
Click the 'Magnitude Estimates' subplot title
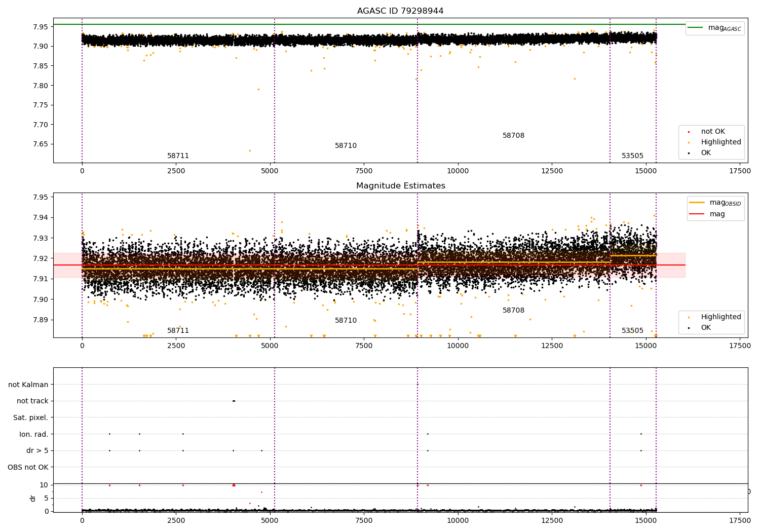pyautogui.click(x=400, y=186)
